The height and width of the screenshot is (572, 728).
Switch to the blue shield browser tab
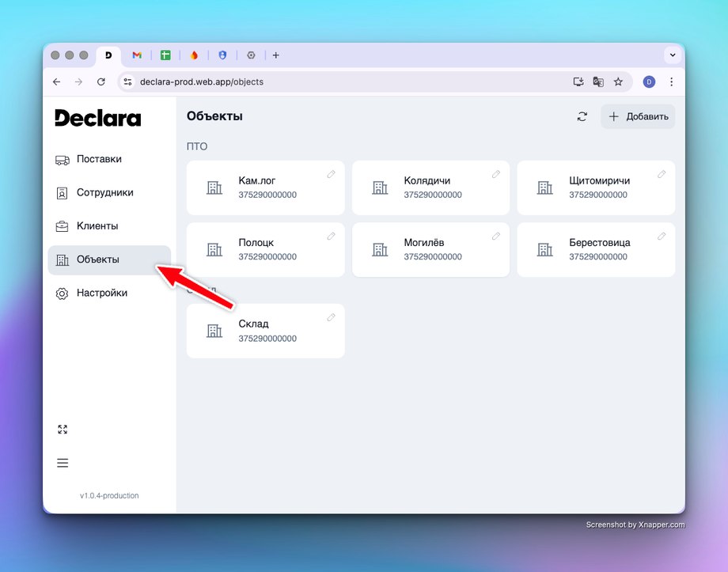[x=222, y=55]
